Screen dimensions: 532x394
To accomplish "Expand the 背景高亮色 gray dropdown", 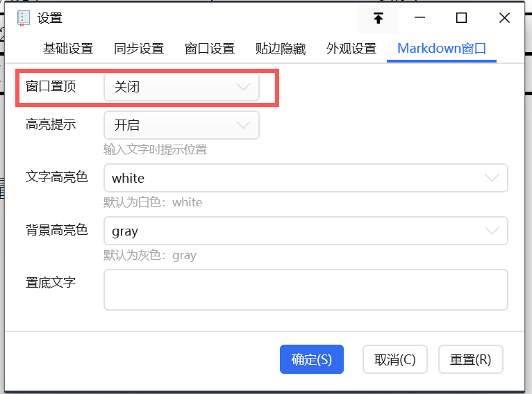I will [x=306, y=231].
